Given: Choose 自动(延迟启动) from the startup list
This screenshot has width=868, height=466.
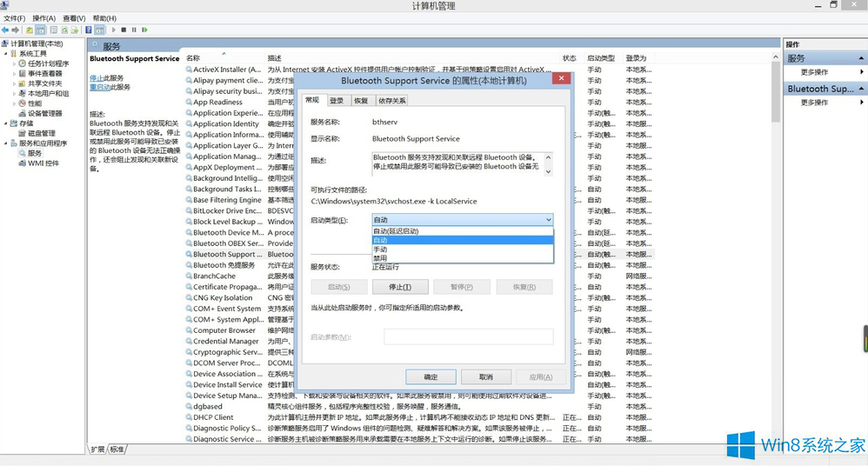Looking at the screenshot, I should (x=462, y=230).
